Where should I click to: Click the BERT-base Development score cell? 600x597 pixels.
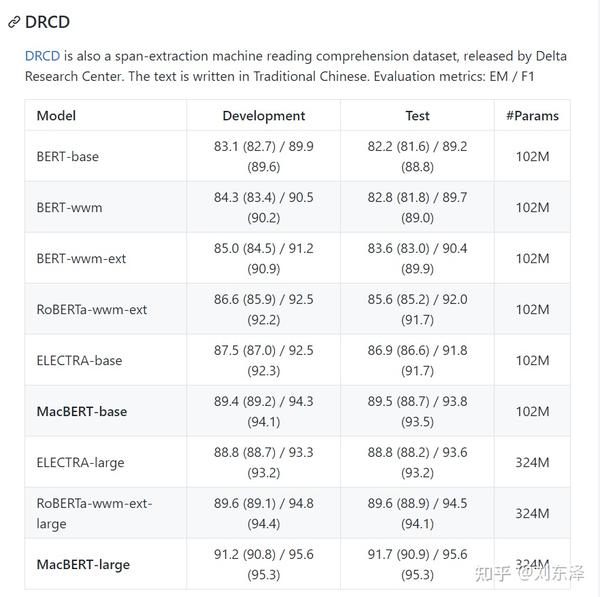[x=263, y=156]
